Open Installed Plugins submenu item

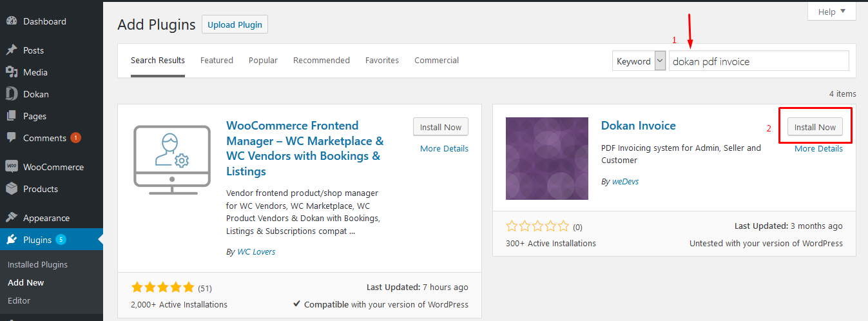coord(37,264)
